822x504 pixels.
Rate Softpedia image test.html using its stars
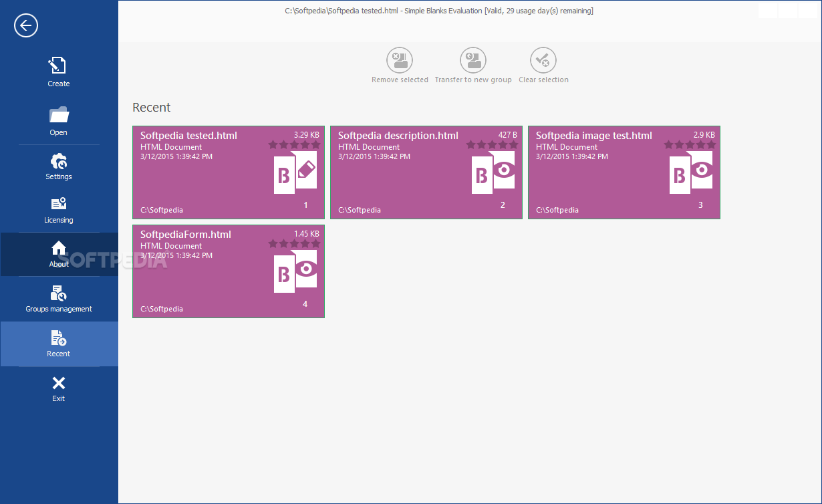pos(690,144)
